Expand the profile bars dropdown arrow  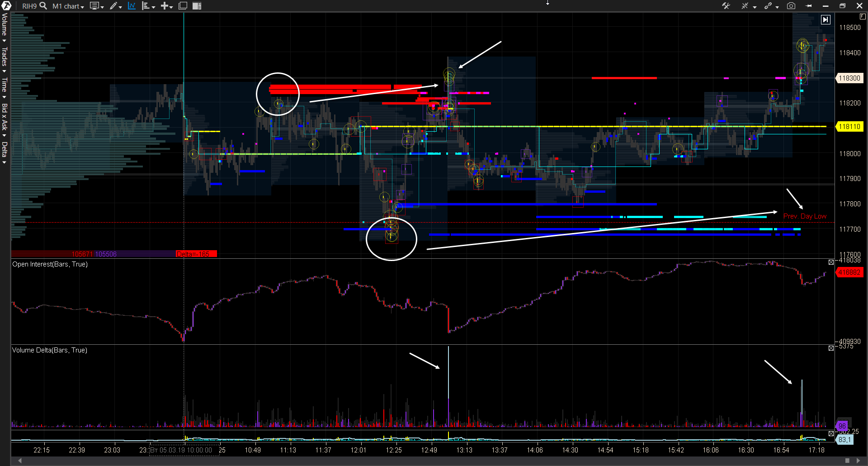[153, 7]
